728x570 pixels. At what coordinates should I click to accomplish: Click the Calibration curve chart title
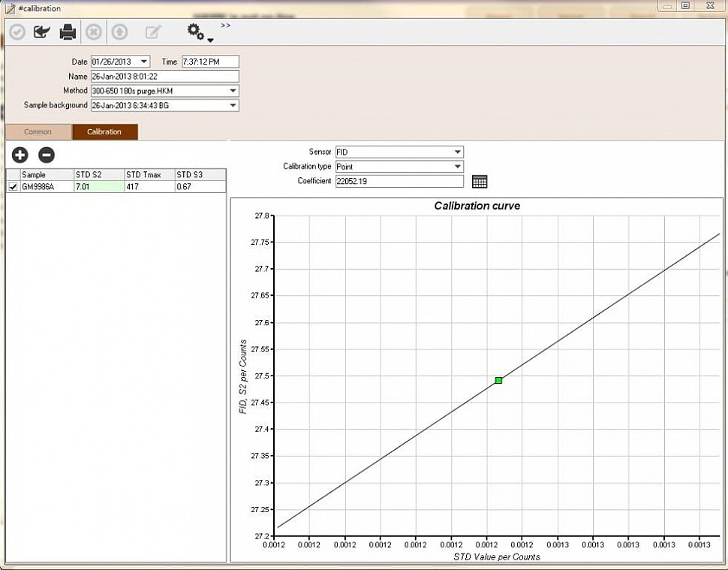point(477,206)
